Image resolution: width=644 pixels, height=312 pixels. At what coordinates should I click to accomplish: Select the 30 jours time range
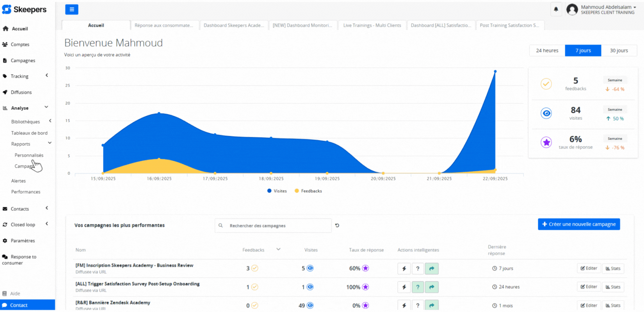[619, 51]
